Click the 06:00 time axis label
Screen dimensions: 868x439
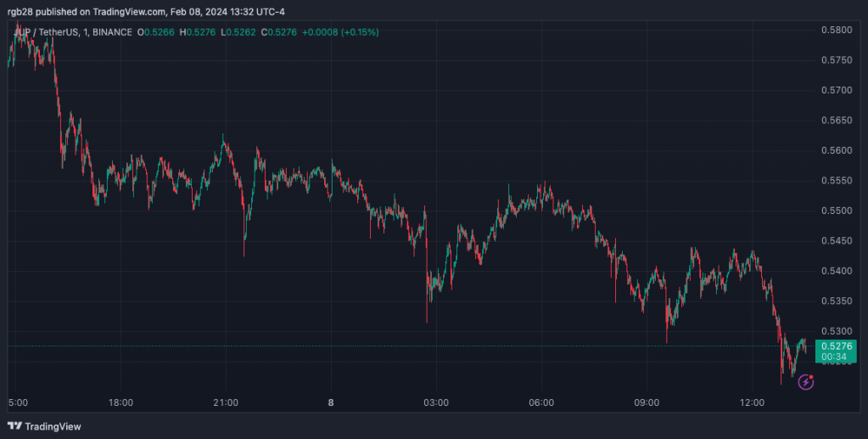tap(541, 402)
